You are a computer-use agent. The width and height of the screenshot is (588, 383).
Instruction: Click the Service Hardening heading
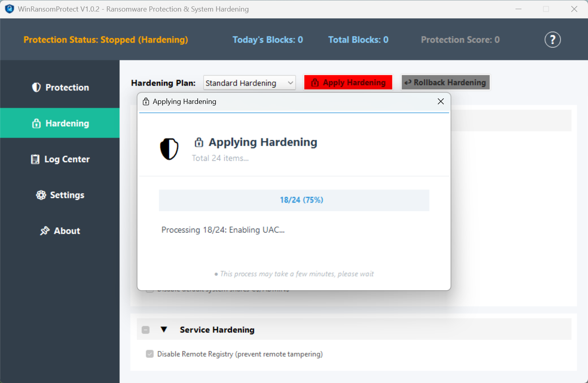click(217, 330)
